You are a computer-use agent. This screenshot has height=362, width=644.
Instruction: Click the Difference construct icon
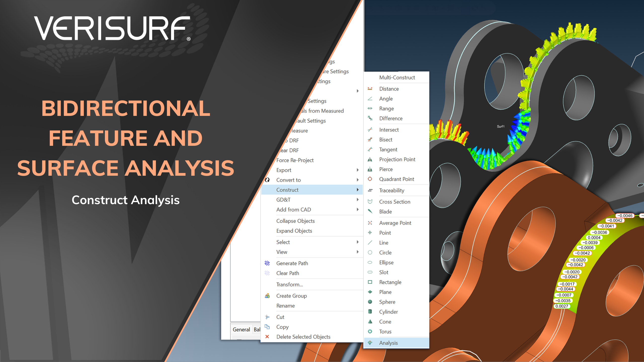click(370, 118)
